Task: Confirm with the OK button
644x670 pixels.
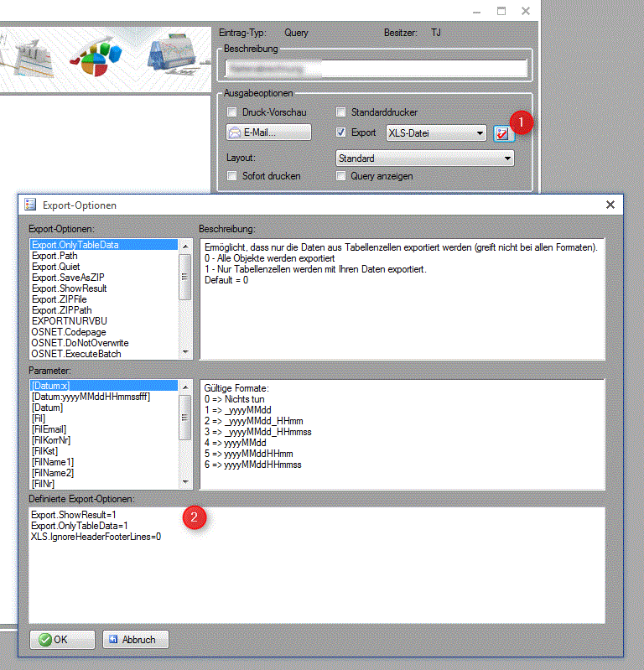Action: tap(62, 639)
